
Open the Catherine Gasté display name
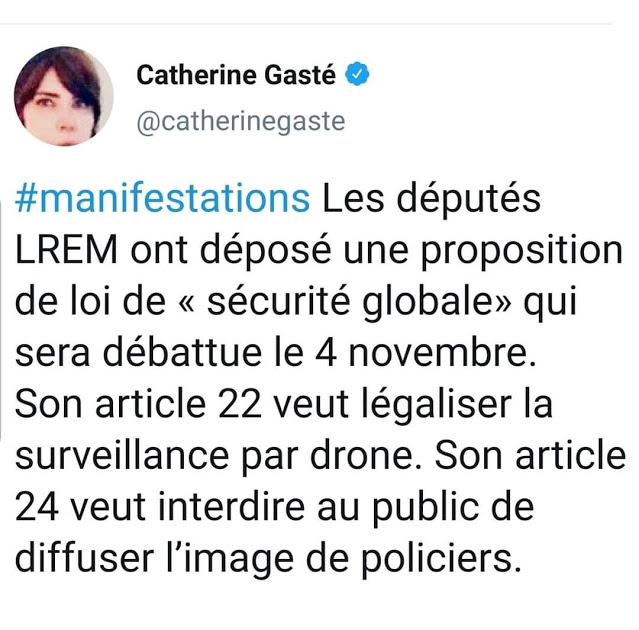pos(236,75)
